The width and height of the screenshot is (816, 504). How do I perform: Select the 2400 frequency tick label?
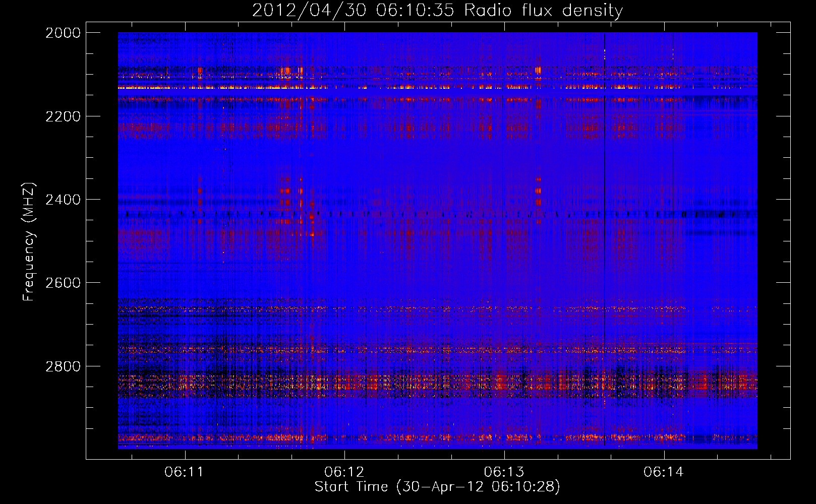coord(63,200)
